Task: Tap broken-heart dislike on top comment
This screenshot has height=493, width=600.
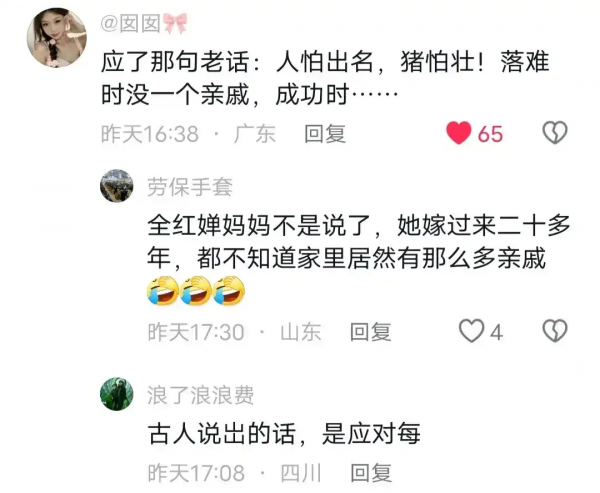Action: pyautogui.click(x=555, y=133)
